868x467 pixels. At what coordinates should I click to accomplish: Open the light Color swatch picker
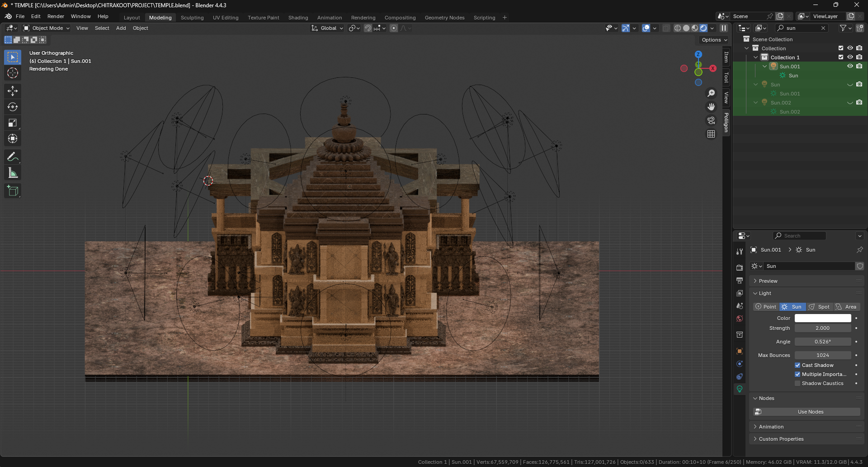(x=823, y=318)
